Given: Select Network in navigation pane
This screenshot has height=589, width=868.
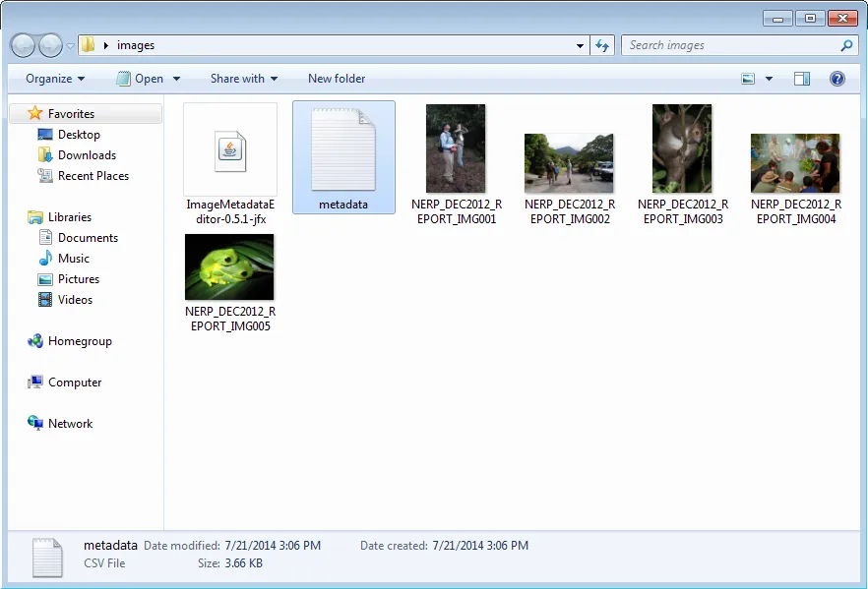Looking at the screenshot, I should click(x=70, y=424).
